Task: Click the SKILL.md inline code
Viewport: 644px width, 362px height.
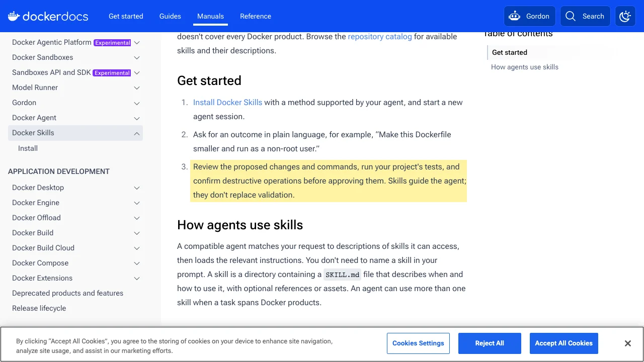Action: [343, 275]
